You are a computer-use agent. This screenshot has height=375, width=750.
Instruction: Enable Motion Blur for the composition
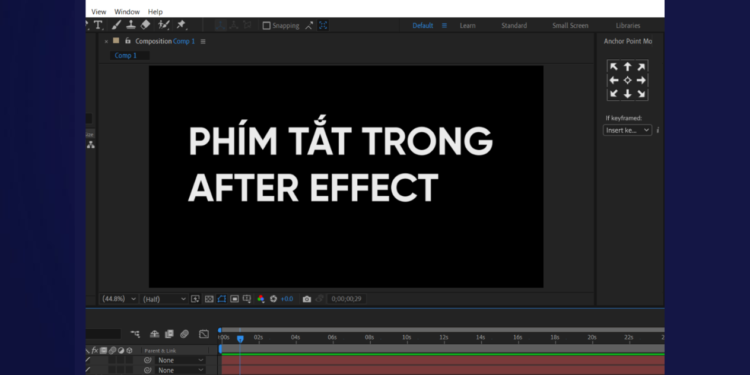point(184,334)
